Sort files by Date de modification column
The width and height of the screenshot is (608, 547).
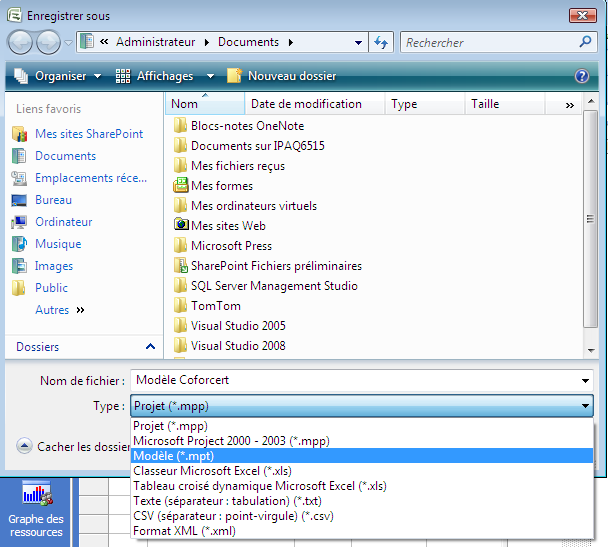point(306,104)
